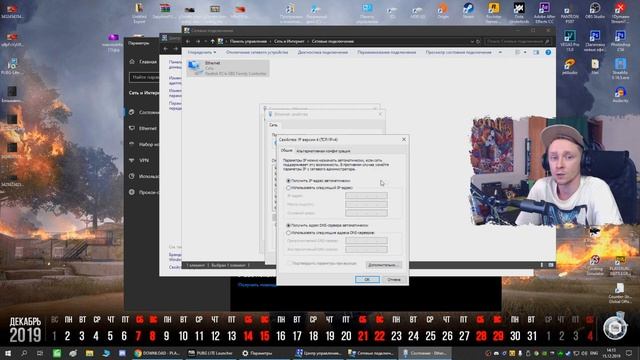Switch to Chrome DOWNLOAD taskbar window
The width and height of the screenshot is (640, 360).
click(158, 353)
